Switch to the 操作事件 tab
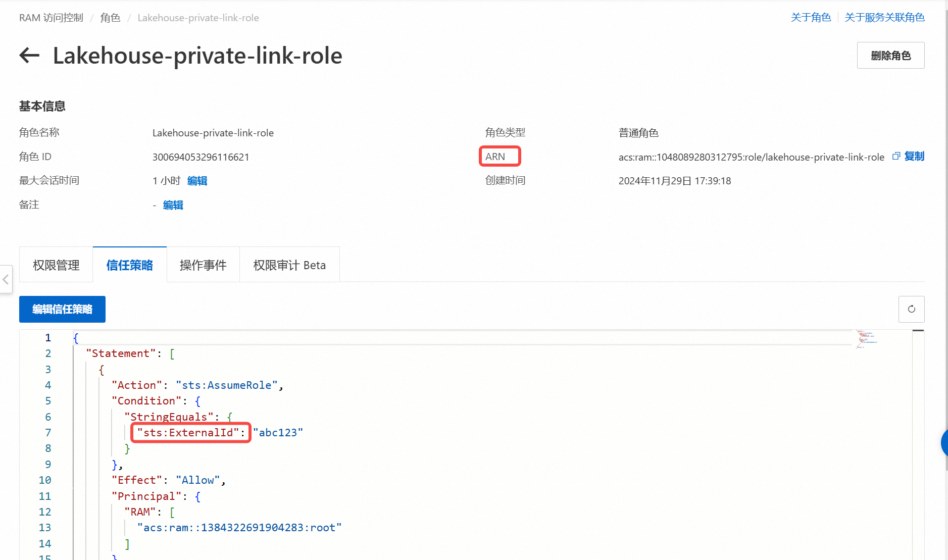Viewport: 948px width, 560px height. tap(203, 265)
